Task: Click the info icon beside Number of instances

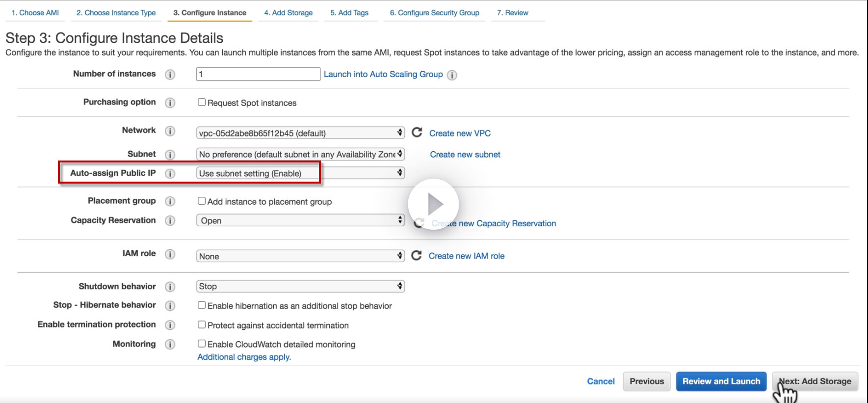Action: click(170, 75)
